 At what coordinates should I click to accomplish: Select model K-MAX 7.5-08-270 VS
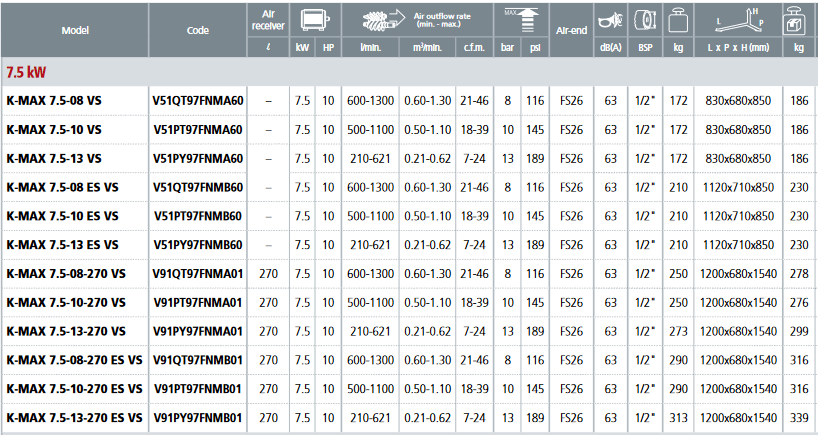pyautogui.click(x=66, y=273)
